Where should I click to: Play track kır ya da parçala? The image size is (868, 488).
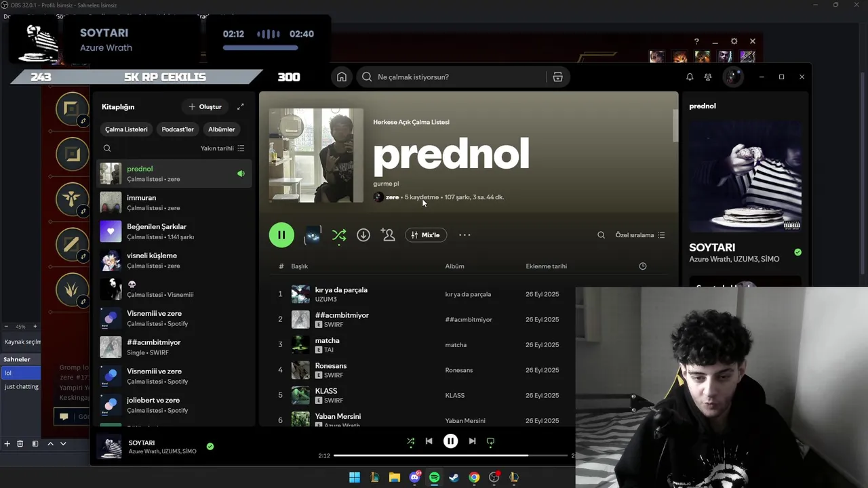pos(341,290)
